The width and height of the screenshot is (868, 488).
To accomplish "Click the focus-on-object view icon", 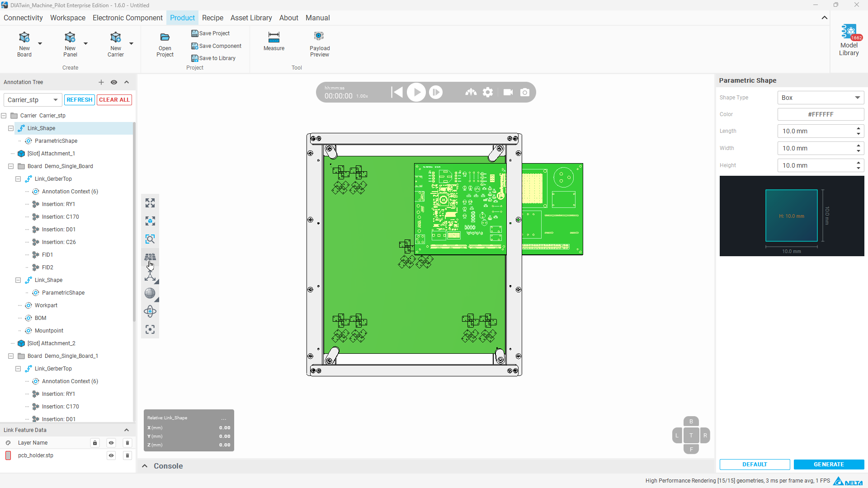I will coord(150,221).
